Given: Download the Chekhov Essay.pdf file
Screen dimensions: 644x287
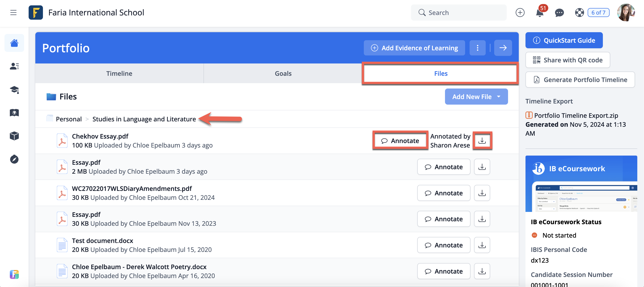Looking at the screenshot, I should pyautogui.click(x=482, y=141).
